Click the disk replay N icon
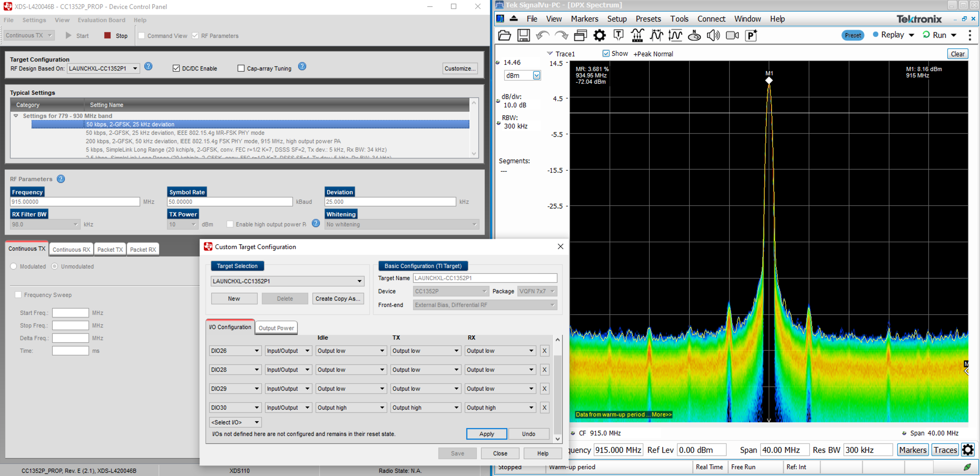Image resolution: width=980 pixels, height=476 pixels. [x=694, y=35]
